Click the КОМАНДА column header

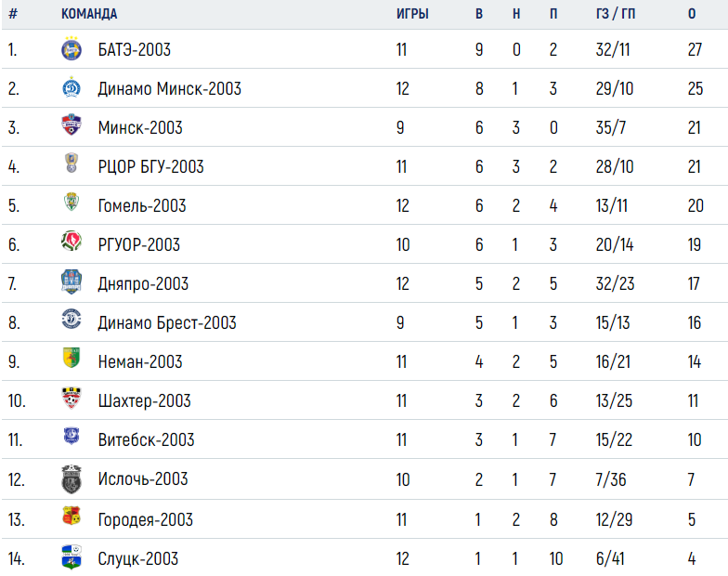click(89, 14)
